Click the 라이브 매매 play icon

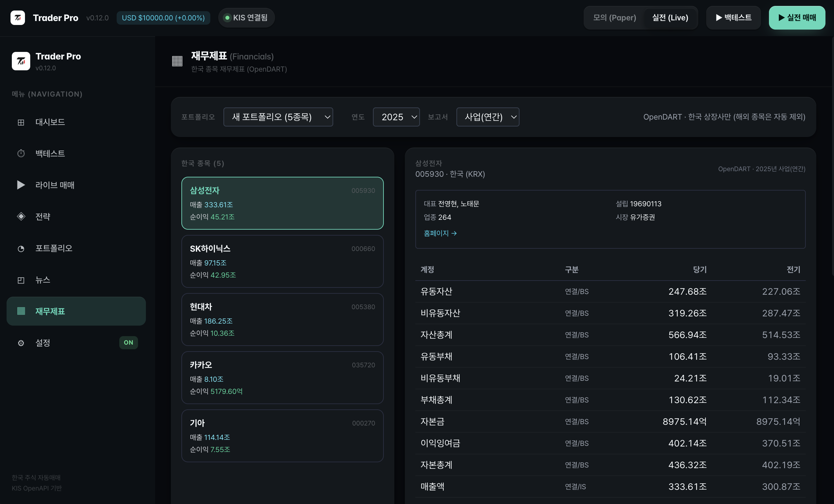(21, 185)
